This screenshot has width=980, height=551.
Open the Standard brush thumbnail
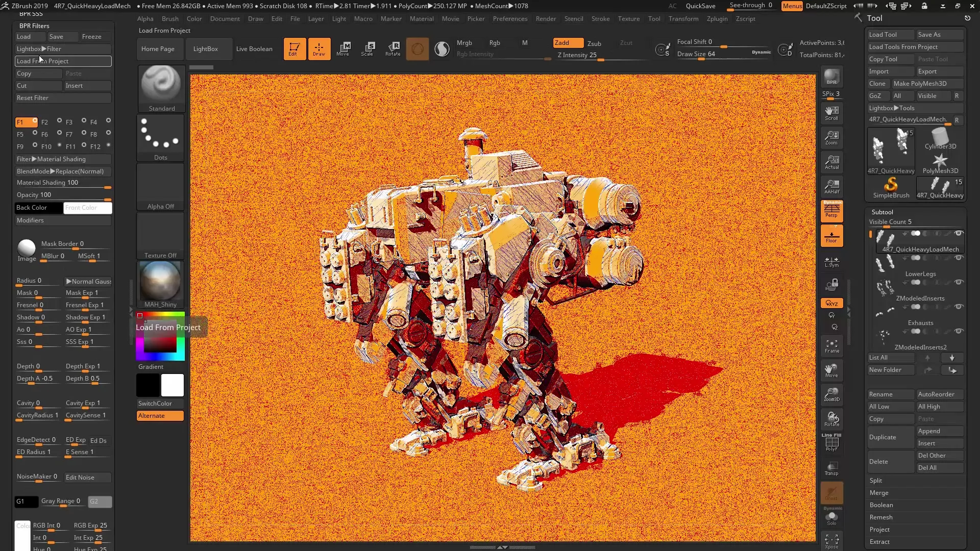click(x=161, y=88)
